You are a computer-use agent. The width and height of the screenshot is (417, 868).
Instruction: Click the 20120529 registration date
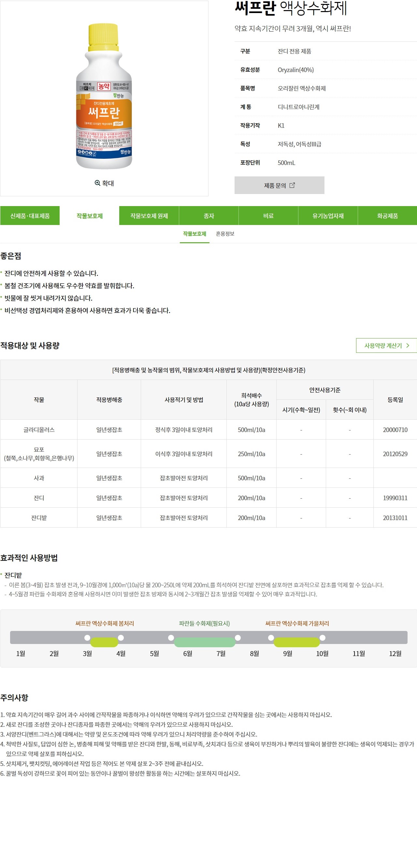point(395,454)
